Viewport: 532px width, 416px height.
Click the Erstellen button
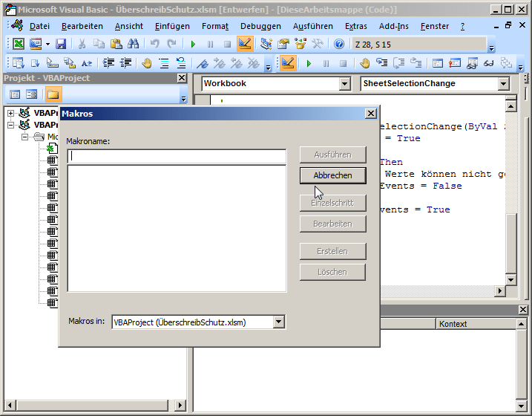point(333,251)
